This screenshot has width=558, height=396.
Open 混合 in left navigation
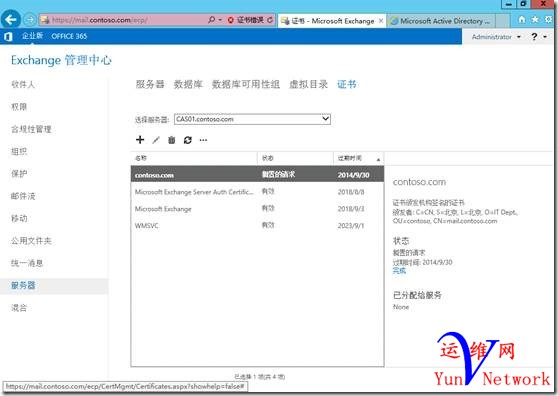coord(19,308)
